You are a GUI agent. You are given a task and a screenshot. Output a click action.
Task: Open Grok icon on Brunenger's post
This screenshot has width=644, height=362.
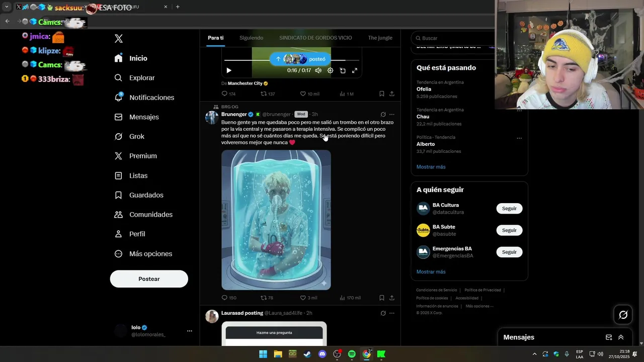383,115
